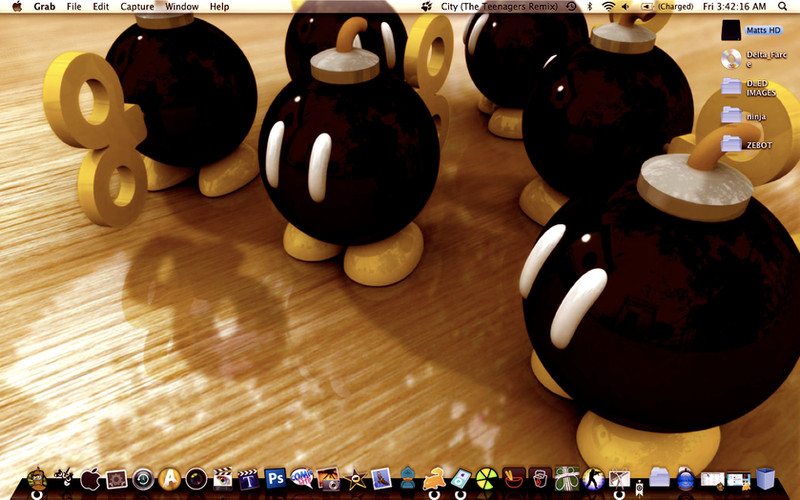Open the orange running rabbit app in Dock
Screen dimensions: 800x500
coord(434,479)
